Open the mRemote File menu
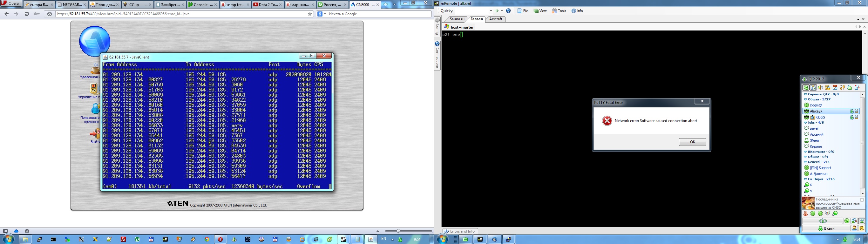 [x=523, y=11]
